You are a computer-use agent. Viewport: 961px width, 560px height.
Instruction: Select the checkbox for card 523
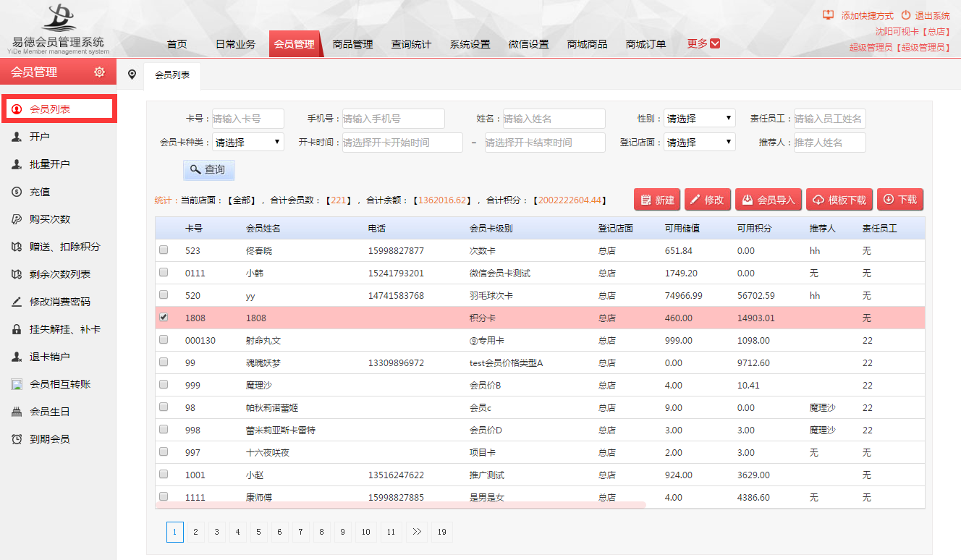click(164, 250)
